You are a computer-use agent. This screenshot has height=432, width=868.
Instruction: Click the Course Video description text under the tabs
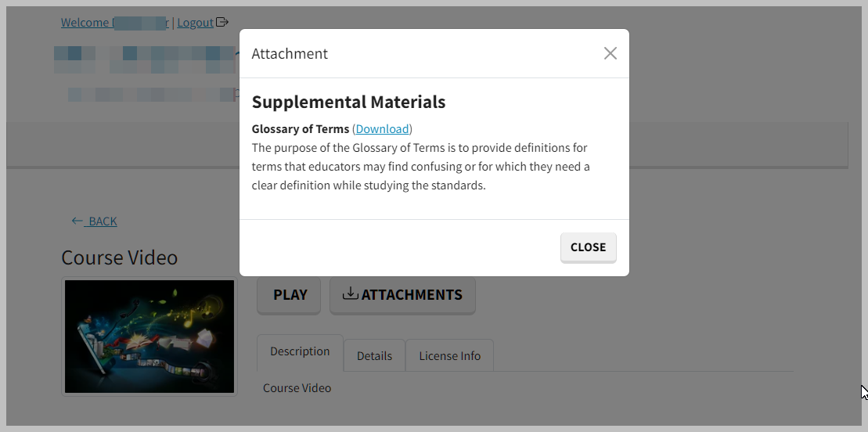tap(297, 388)
